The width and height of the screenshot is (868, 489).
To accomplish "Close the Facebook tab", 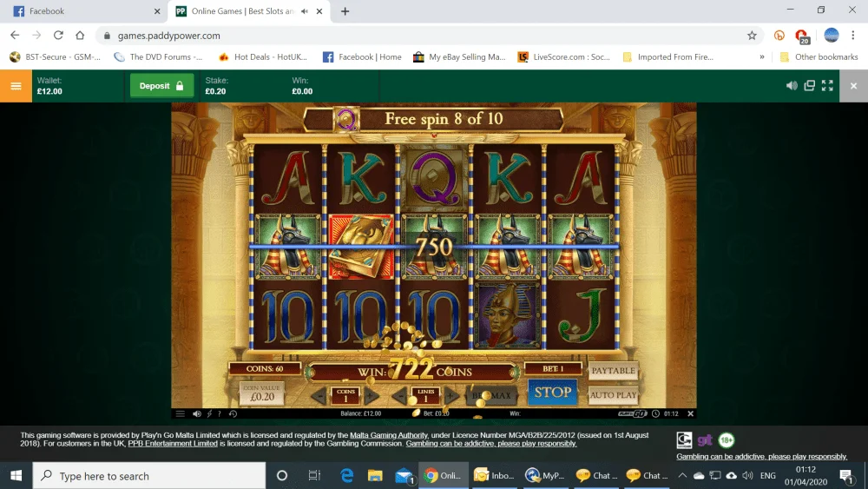I will tap(157, 11).
